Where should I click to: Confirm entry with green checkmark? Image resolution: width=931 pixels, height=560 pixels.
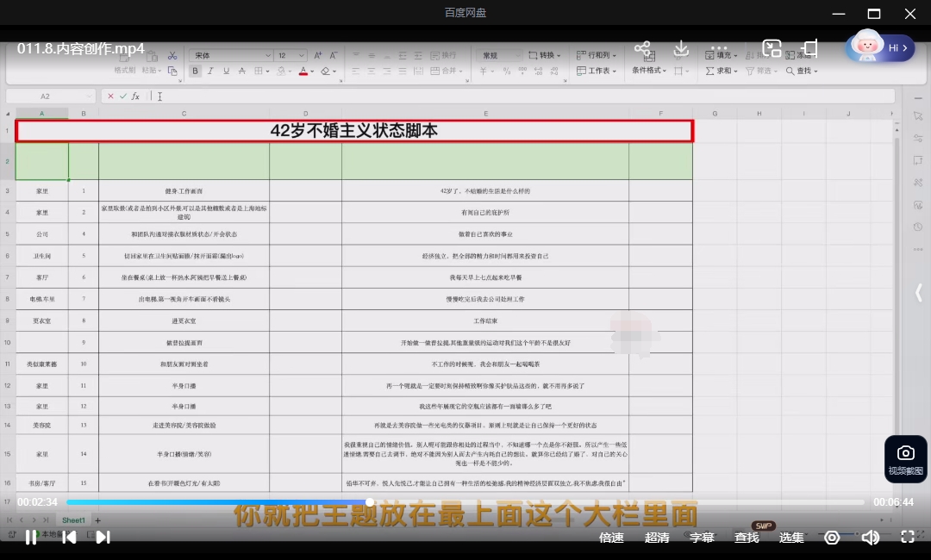[123, 96]
